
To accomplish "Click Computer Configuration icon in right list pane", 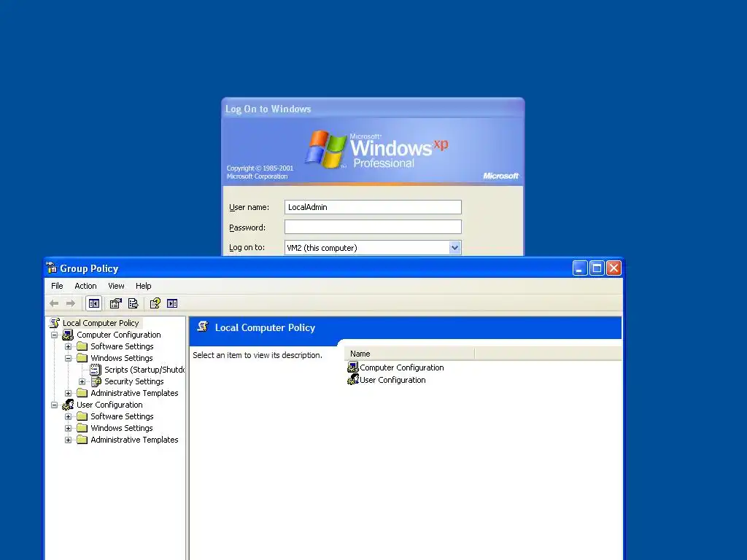I will click(x=353, y=367).
